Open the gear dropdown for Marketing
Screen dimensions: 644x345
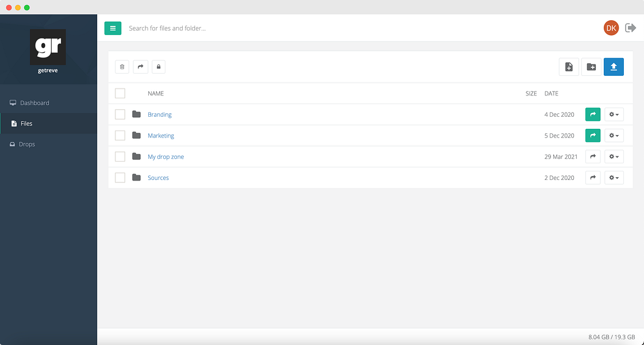pos(614,135)
